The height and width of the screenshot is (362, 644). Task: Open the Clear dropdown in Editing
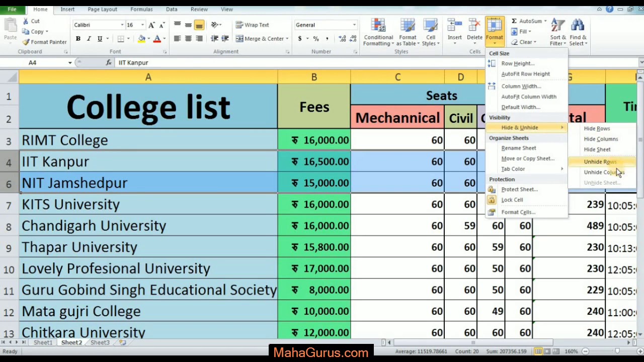[x=524, y=42]
